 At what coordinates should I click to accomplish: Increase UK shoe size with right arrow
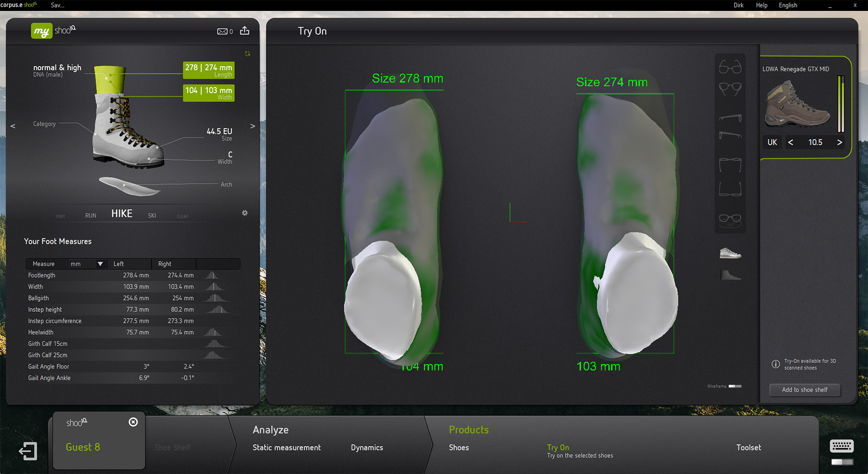840,142
